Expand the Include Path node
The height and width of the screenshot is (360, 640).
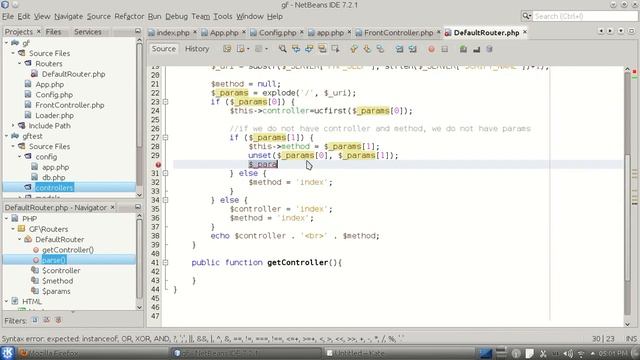tap(13, 125)
